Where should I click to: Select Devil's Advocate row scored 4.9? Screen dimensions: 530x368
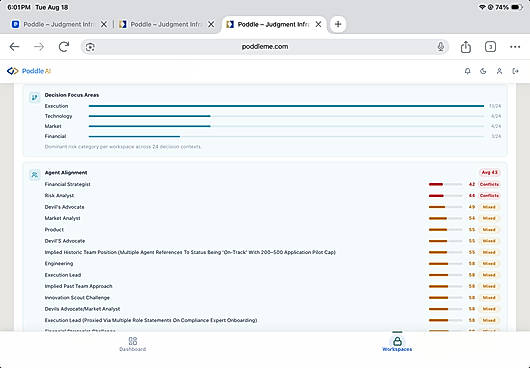pyautogui.click(x=272, y=207)
